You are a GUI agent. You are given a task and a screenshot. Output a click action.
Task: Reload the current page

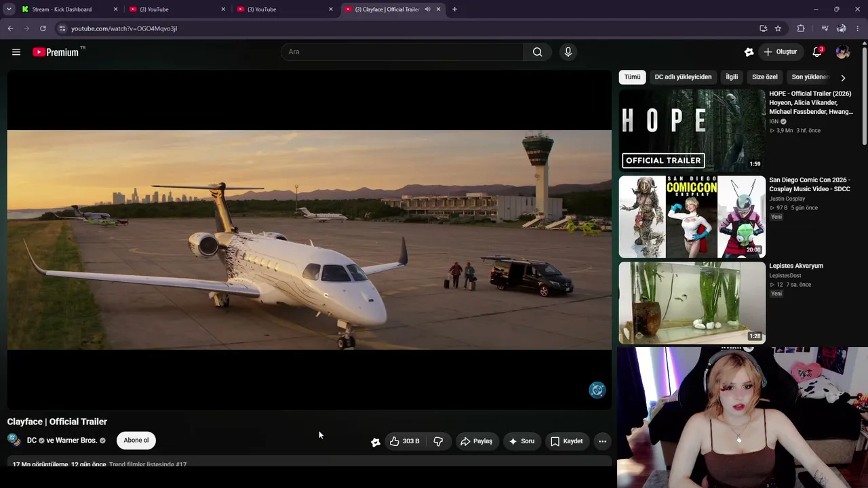[43, 28]
